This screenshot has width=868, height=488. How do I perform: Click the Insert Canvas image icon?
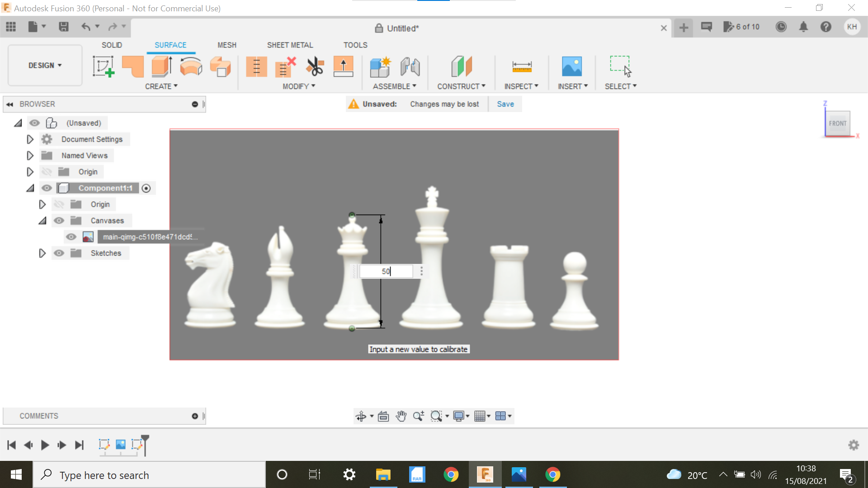tap(572, 66)
